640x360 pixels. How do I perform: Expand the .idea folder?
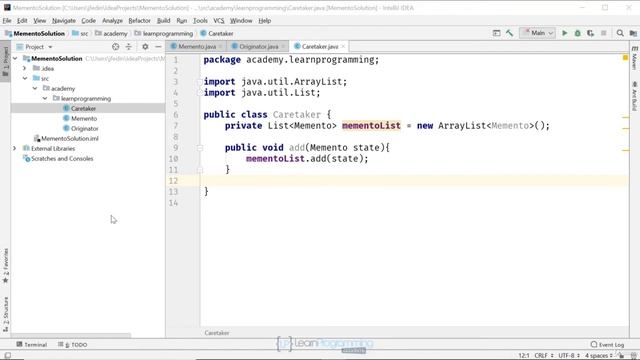(x=25, y=68)
